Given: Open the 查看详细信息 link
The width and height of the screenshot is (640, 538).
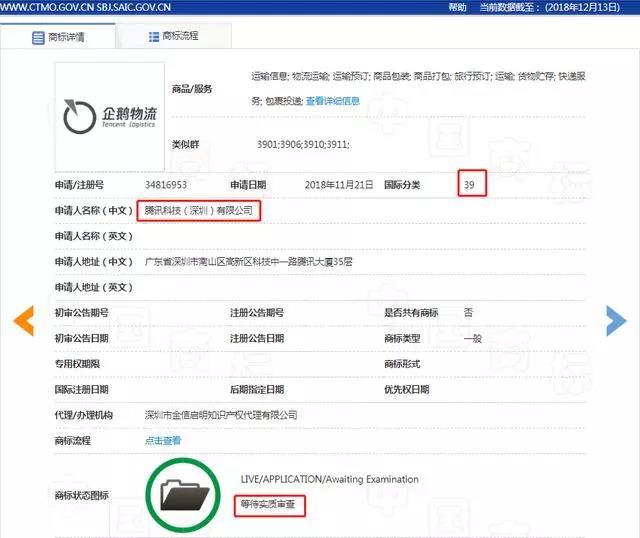Looking at the screenshot, I should pyautogui.click(x=333, y=101).
